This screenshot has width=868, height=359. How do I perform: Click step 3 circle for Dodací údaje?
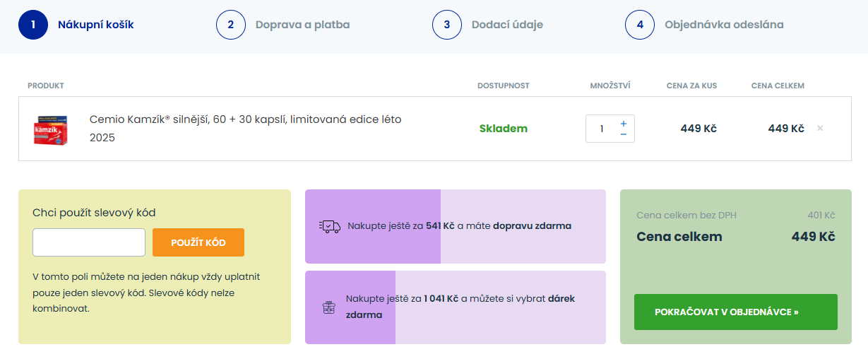point(447,25)
